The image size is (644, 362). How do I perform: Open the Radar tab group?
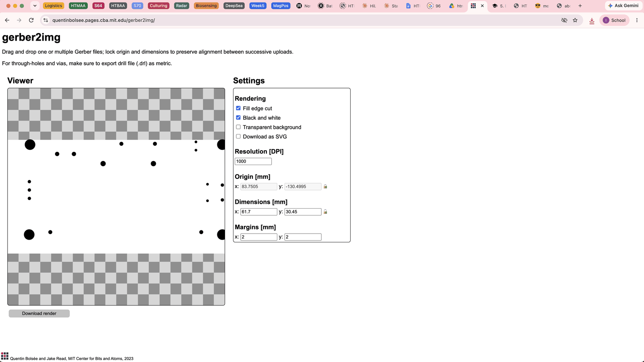pos(182,6)
